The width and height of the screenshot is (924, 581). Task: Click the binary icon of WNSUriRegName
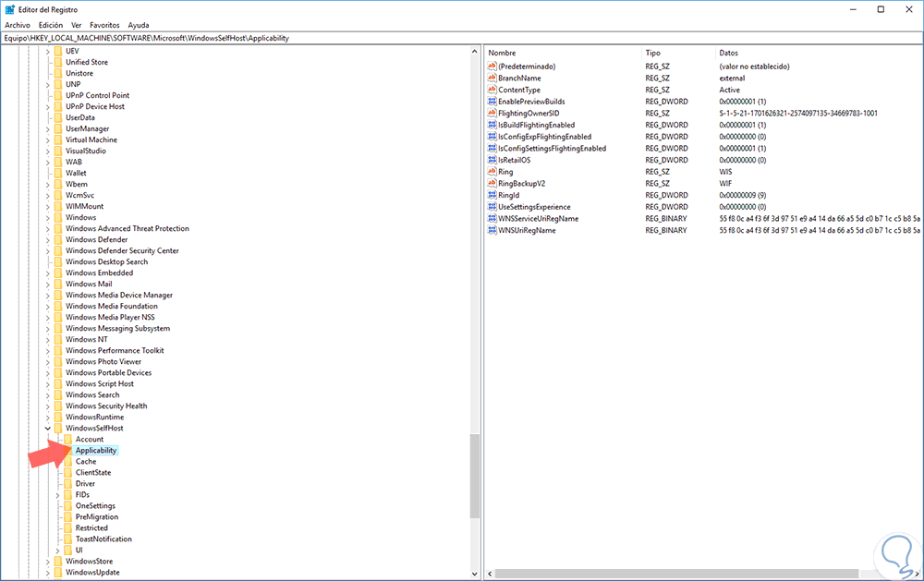[492, 230]
